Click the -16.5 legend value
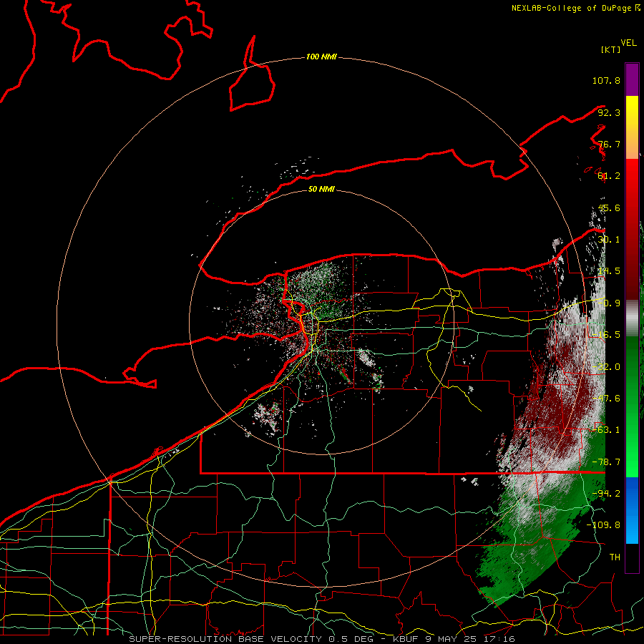The height and width of the screenshot is (644, 644). 606,335
